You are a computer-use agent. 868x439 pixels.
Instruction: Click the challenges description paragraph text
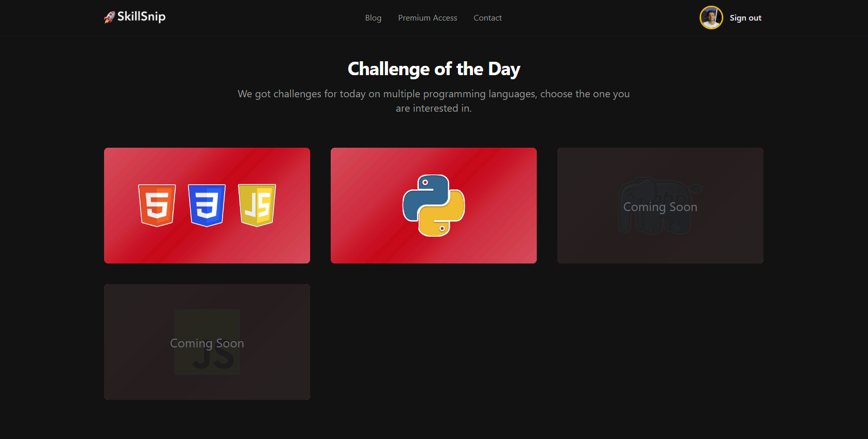(434, 101)
